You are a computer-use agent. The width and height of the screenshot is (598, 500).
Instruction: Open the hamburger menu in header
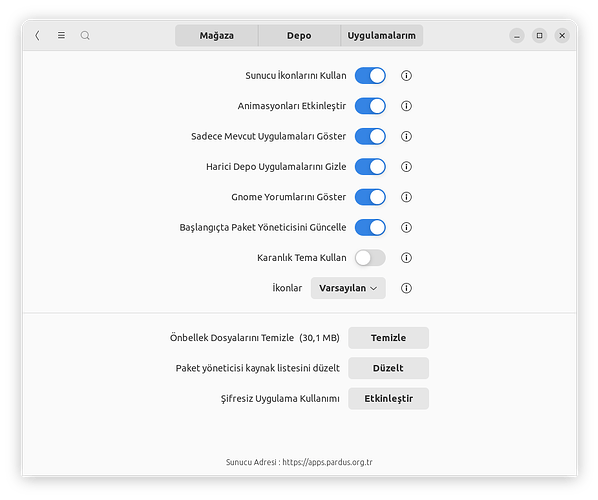point(61,35)
